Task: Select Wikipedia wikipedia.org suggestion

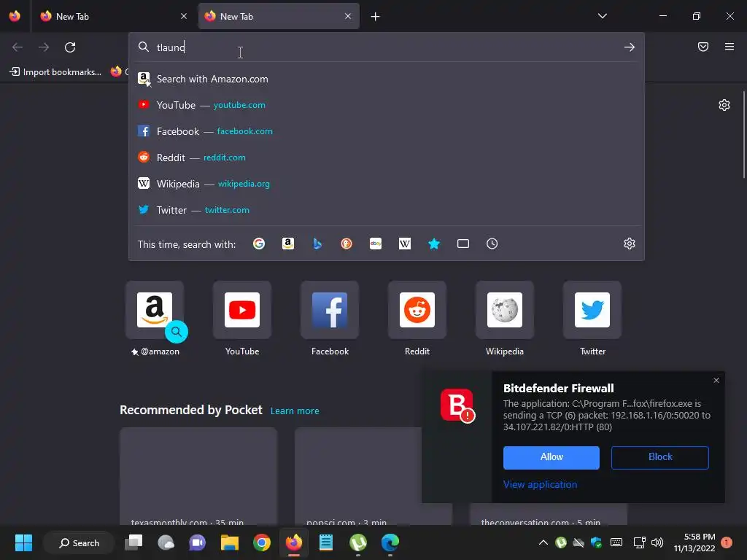Action: click(x=387, y=184)
